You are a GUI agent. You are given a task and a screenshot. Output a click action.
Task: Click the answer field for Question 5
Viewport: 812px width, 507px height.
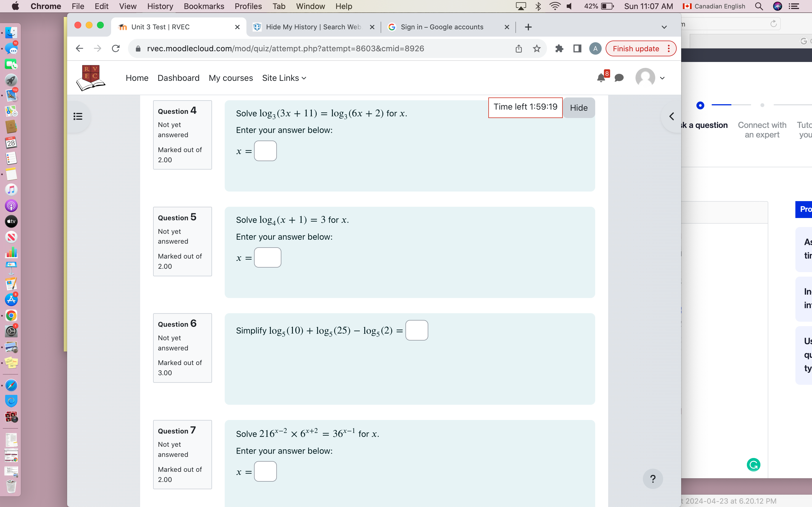(268, 257)
